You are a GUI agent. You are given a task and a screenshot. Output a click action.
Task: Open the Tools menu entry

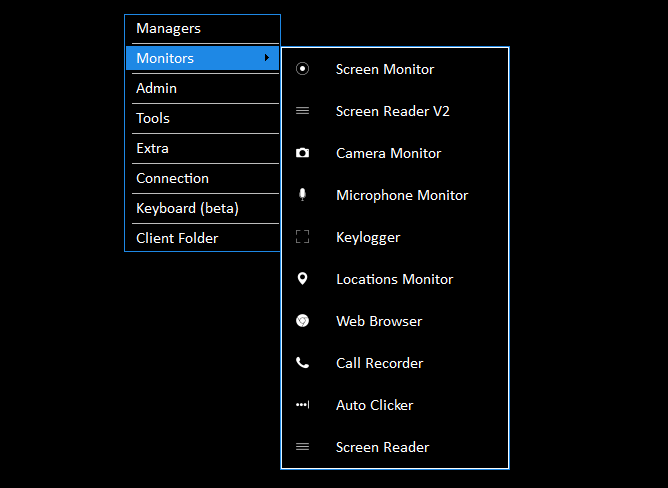153,118
